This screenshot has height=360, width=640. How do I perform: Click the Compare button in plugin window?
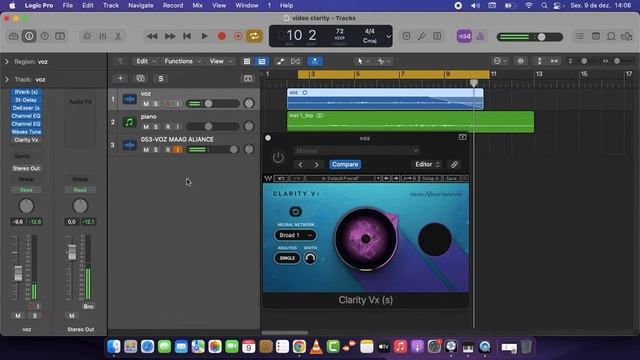coord(345,164)
